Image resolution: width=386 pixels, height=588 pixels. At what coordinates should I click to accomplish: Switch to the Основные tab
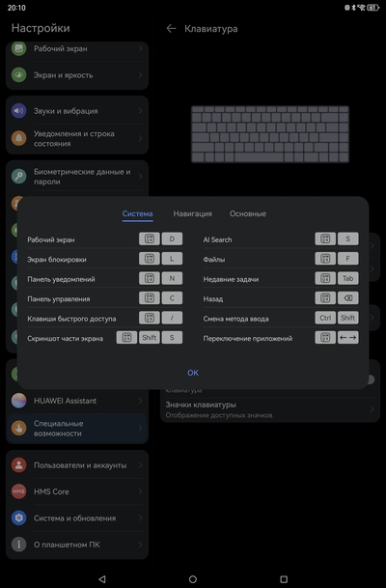pyautogui.click(x=248, y=213)
